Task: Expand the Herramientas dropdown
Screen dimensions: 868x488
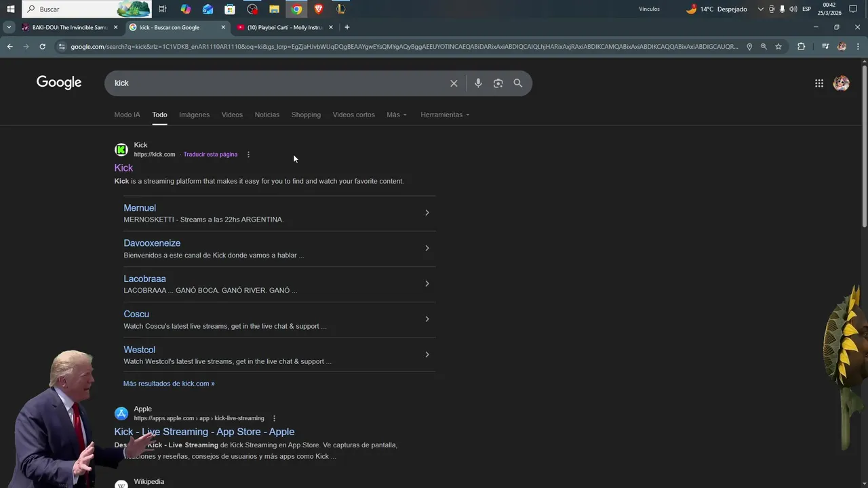Action: [445, 115]
